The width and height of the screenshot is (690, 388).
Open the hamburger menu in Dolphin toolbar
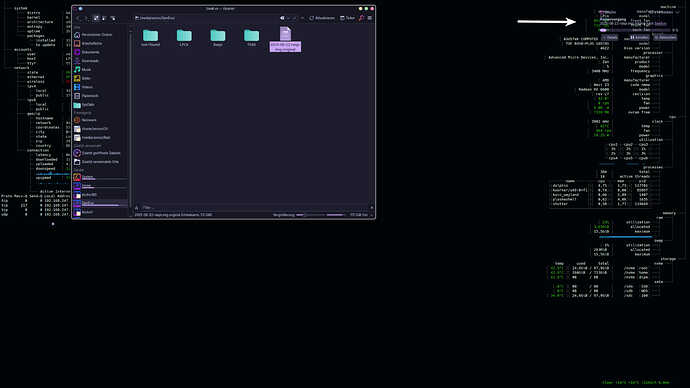(370, 18)
